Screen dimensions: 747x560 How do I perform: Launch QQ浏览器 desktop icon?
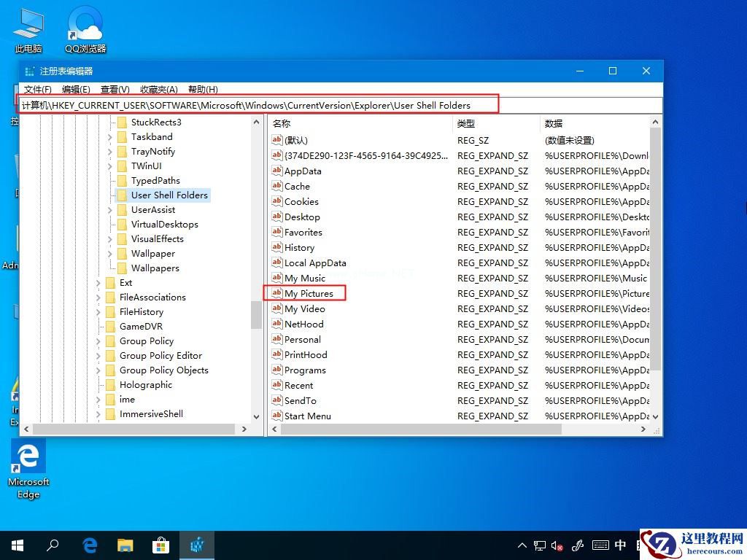[x=84, y=22]
